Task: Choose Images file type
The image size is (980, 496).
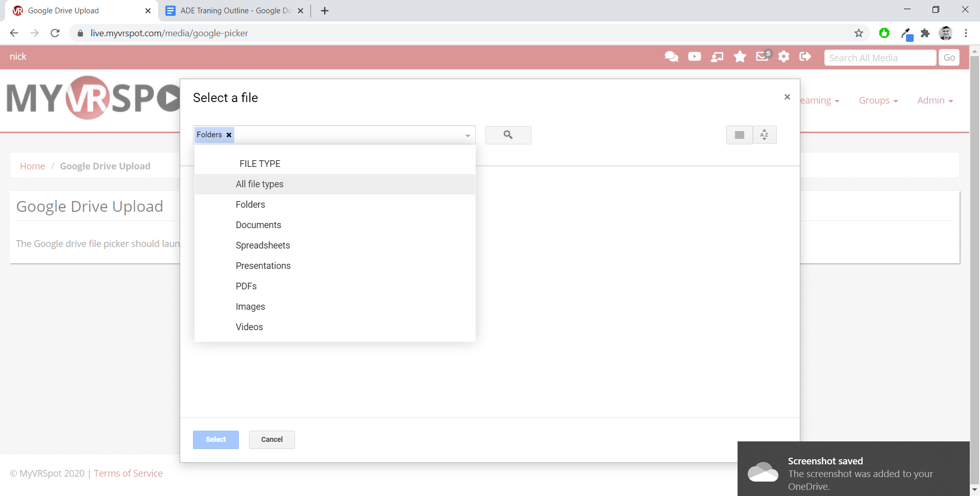Action: (335, 307)
